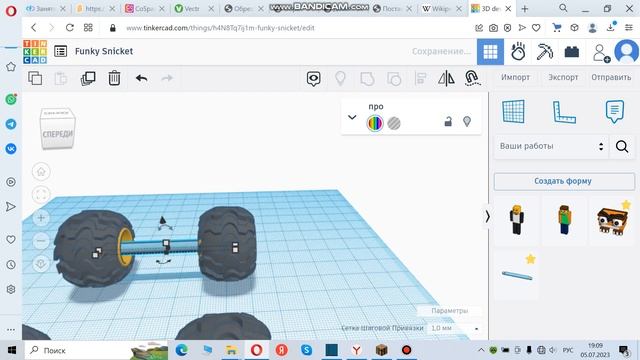Choose the striped hole swatch

click(394, 123)
